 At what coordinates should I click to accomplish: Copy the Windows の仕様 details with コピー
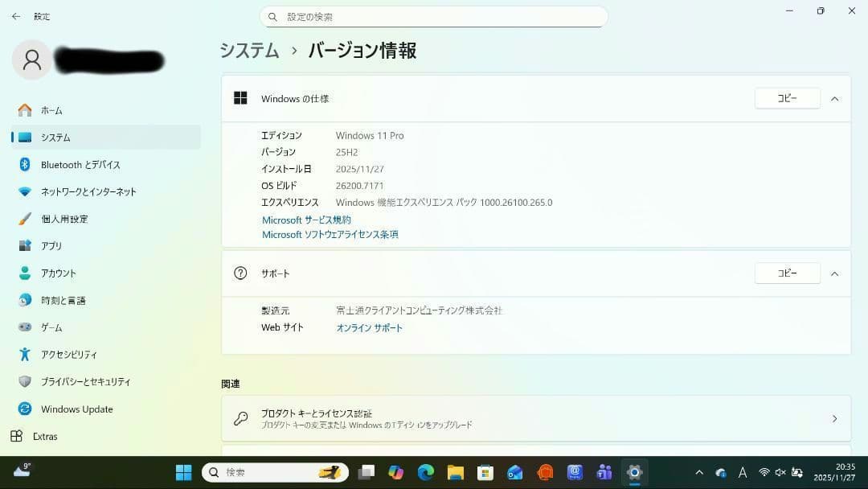pyautogui.click(x=787, y=97)
